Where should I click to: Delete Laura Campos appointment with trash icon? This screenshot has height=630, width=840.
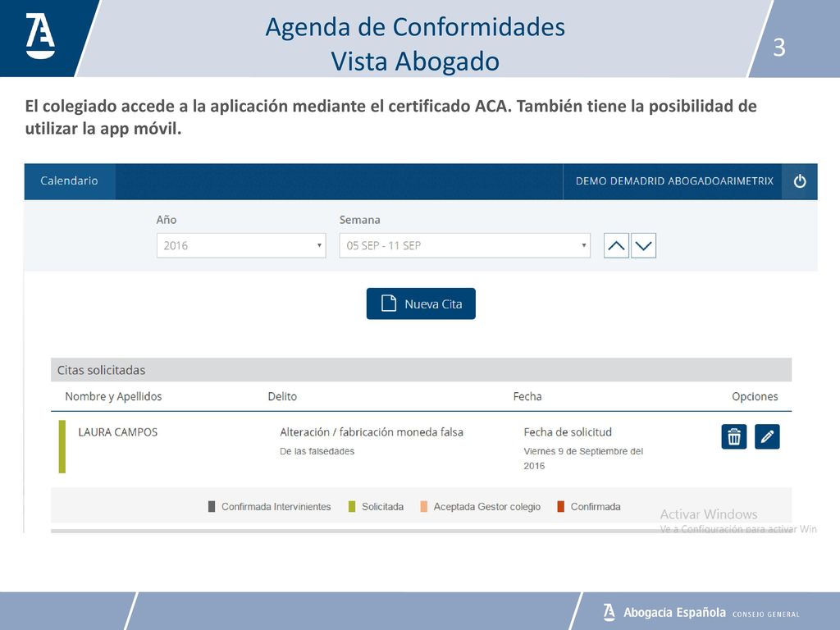[734, 436]
